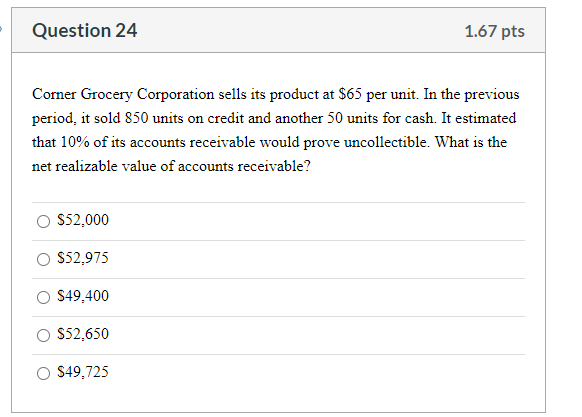The width and height of the screenshot is (582, 417).
Task: Click the $52,975 answer label text
Action: [x=83, y=258]
